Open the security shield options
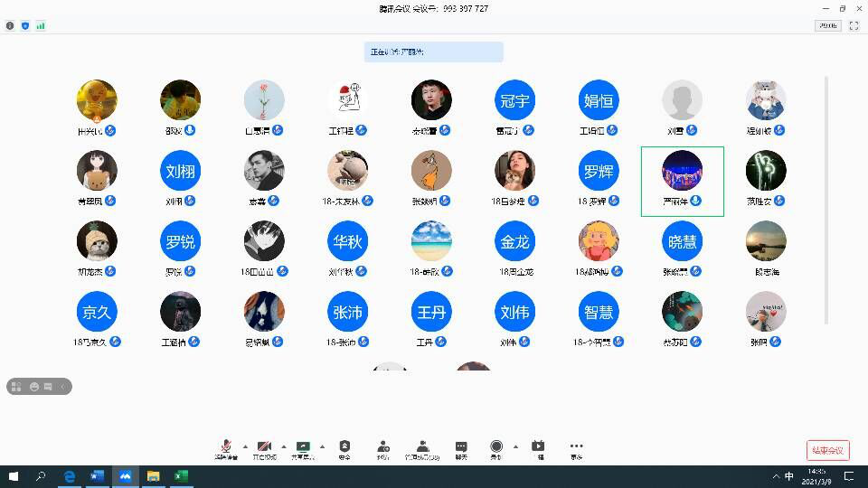The height and width of the screenshot is (488, 868). [x=344, y=446]
